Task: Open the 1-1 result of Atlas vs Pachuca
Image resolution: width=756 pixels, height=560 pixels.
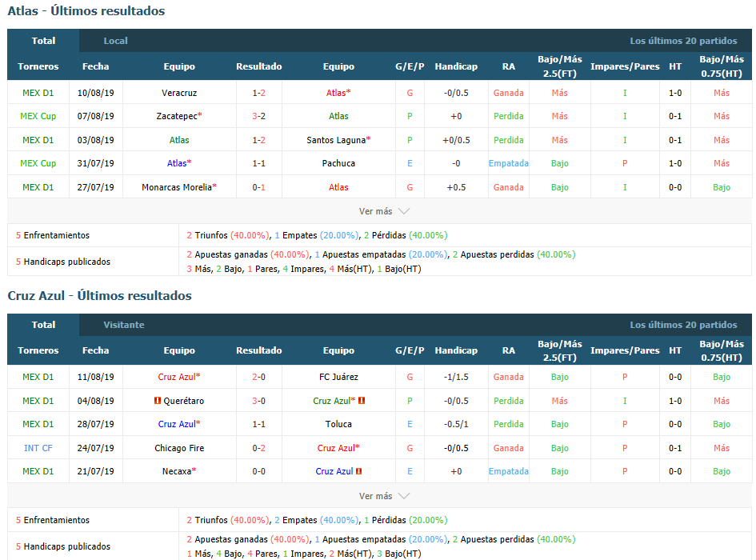Action: pyautogui.click(x=259, y=163)
